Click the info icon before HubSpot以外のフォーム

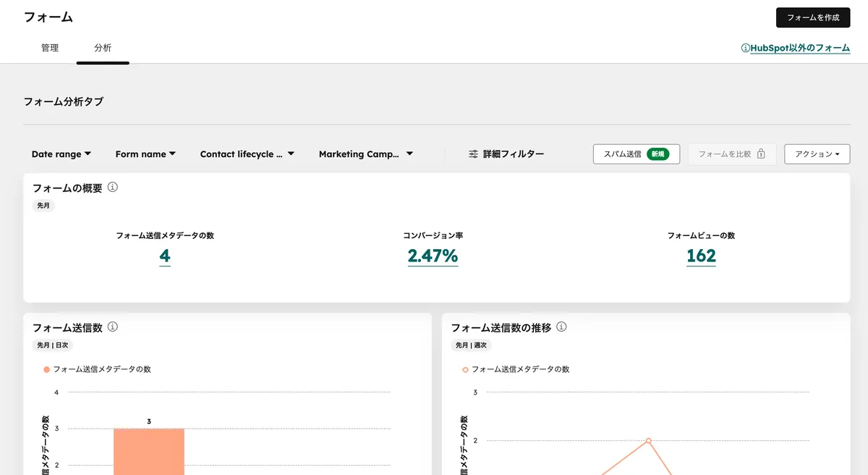[x=746, y=48]
